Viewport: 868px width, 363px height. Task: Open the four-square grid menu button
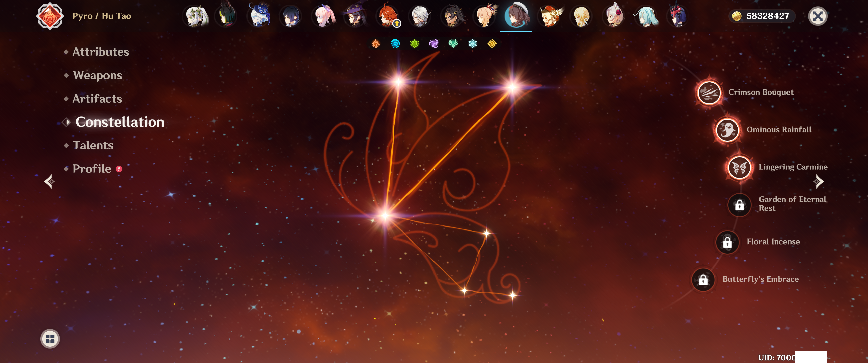50,338
